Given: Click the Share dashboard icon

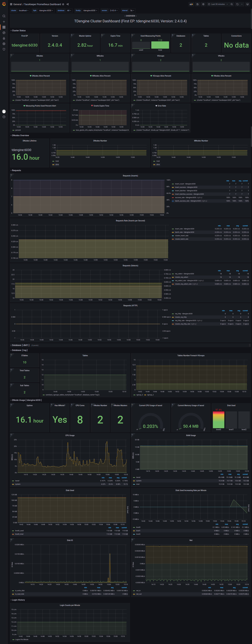Looking at the screenshot, I should click(68, 4).
